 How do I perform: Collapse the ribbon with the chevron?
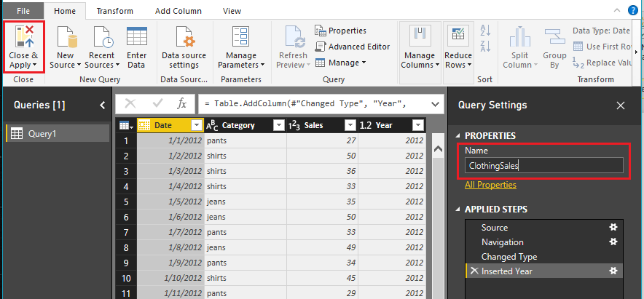coord(616,11)
